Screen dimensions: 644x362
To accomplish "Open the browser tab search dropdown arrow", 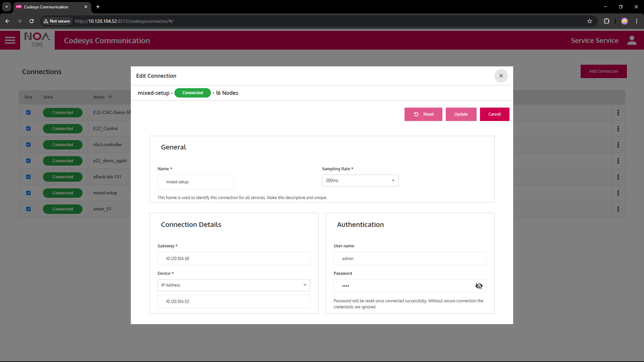I will [6, 7].
